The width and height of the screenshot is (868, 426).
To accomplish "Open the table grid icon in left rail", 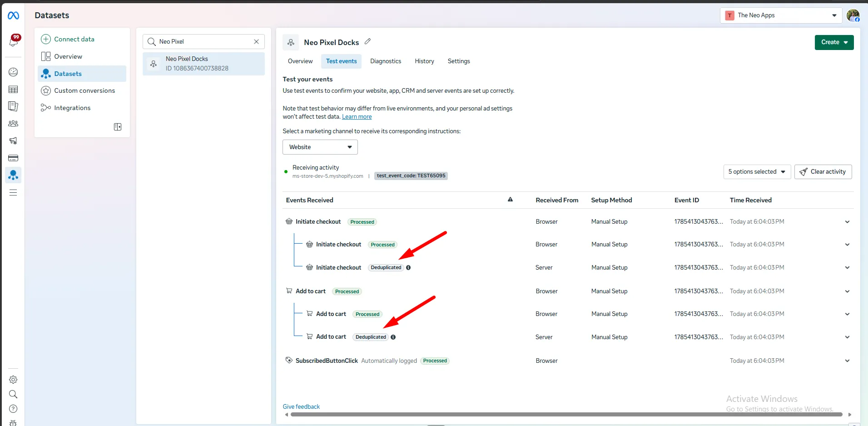I will [x=13, y=89].
